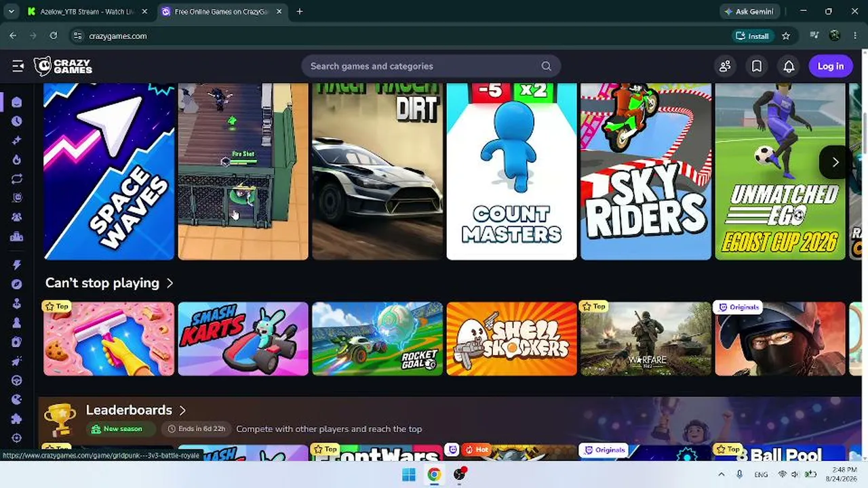Close the Azelow_YTB Stream tab
The image size is (868, 488).
click(x=144, y=12)
